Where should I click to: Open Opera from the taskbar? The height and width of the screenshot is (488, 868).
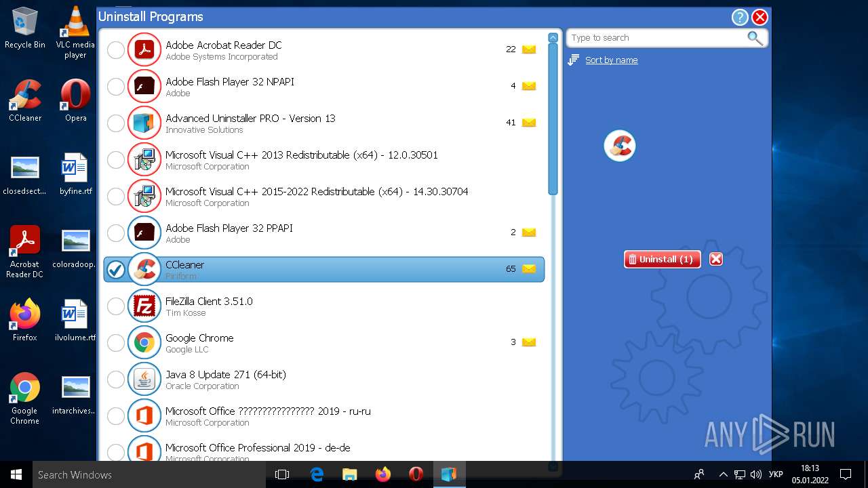416,474
